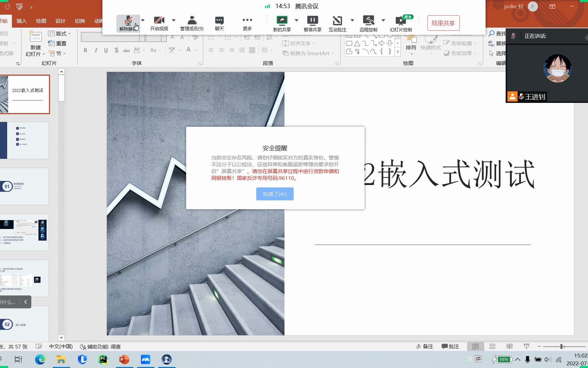Expand the interactive annotation options arrow
This screenshot has height=368, width=588.
coord(352,20)
